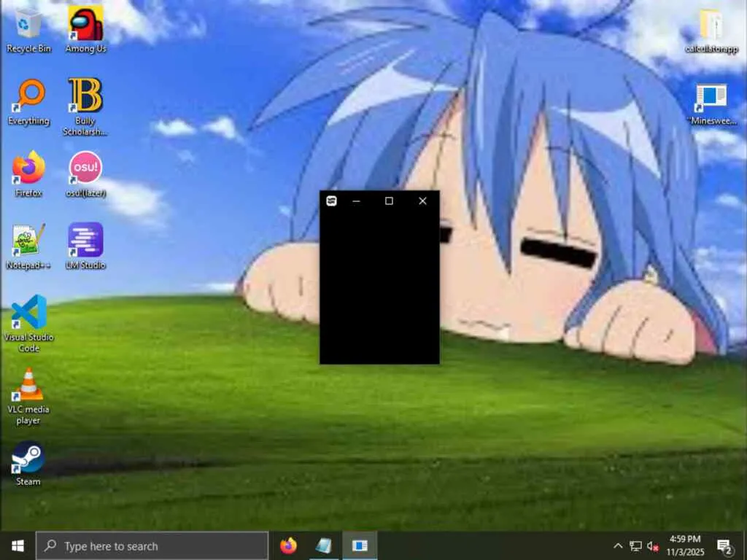Select the VLC media player icon
The width and height of the screenshot is (747, 560).
28,396
